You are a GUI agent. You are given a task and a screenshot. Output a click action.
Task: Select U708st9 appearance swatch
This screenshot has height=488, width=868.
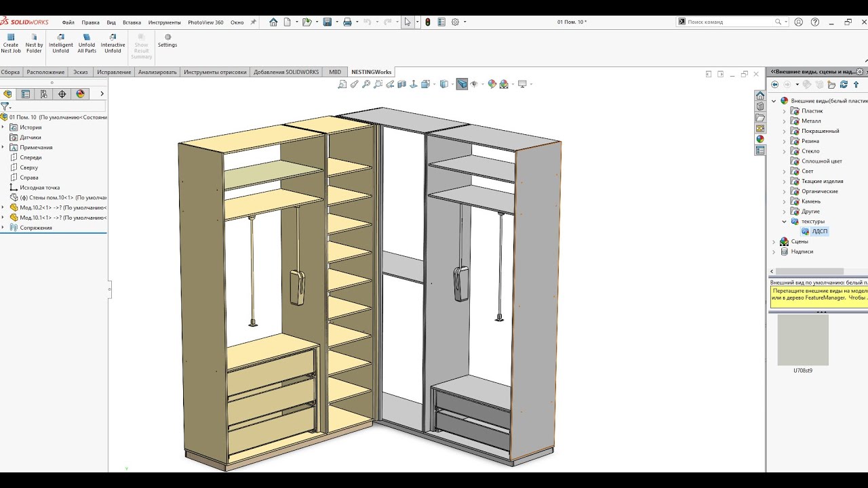[x=803, y=341]
